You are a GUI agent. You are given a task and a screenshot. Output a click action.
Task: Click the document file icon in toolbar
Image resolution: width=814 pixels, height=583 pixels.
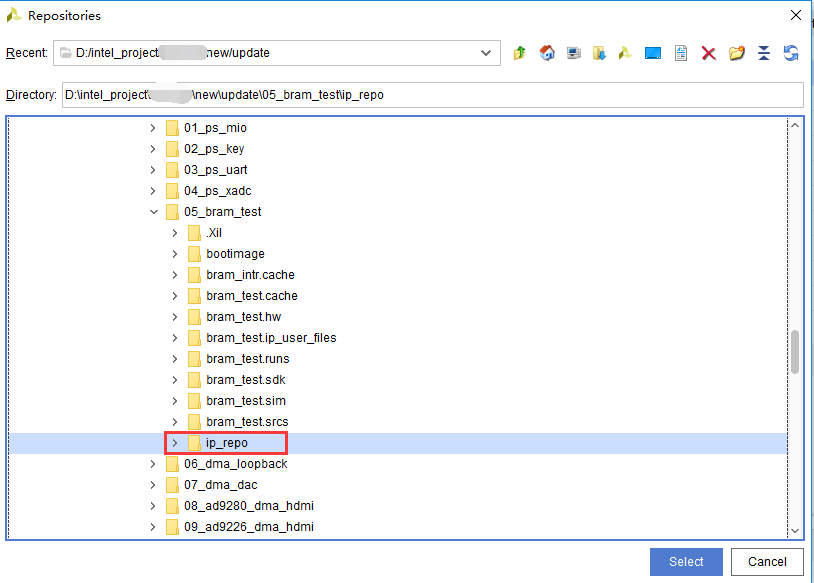point(681,53)
